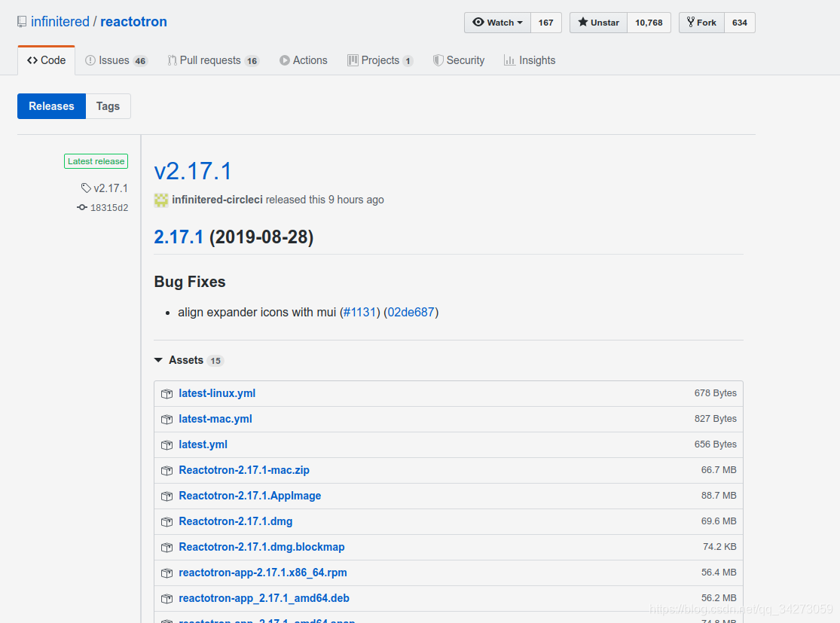View the 167 watchers count
The image size is (840, 623).
pos(545,23)
